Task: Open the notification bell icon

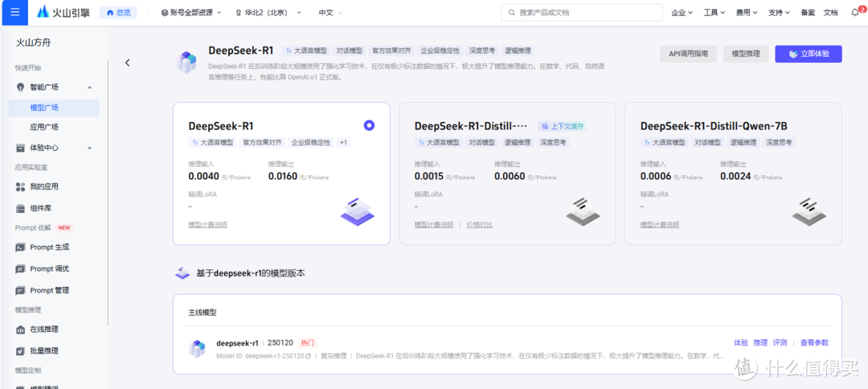Action: [855, 12]
